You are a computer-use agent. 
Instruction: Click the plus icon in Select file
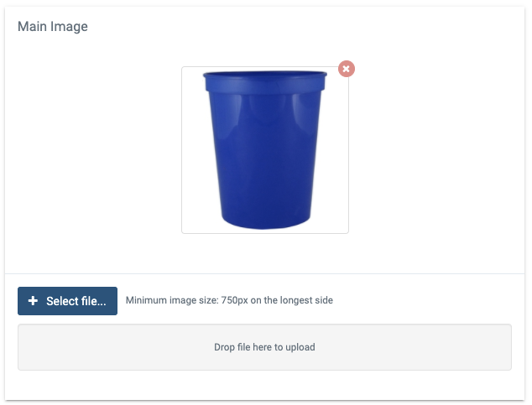[x=33, y=301]
